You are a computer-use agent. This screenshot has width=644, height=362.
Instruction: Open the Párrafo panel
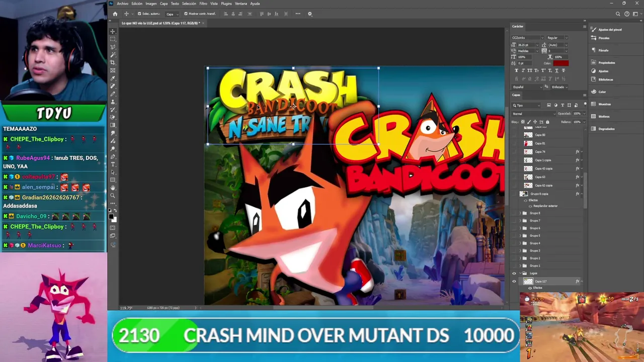point(600,50)
